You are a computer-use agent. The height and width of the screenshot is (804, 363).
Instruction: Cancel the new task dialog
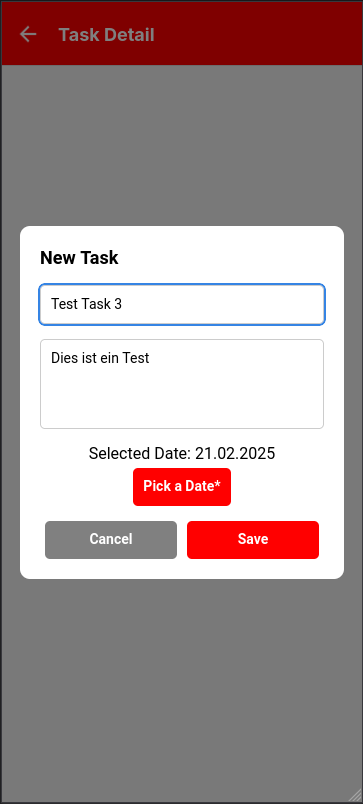tap(111, 539)
